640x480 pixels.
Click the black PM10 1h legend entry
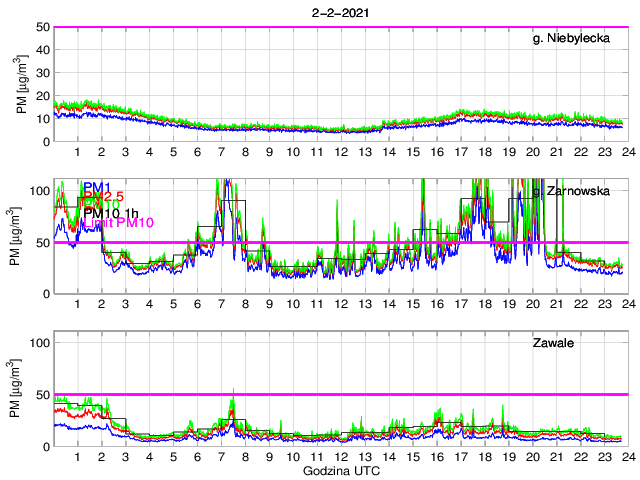click(111, 213)
